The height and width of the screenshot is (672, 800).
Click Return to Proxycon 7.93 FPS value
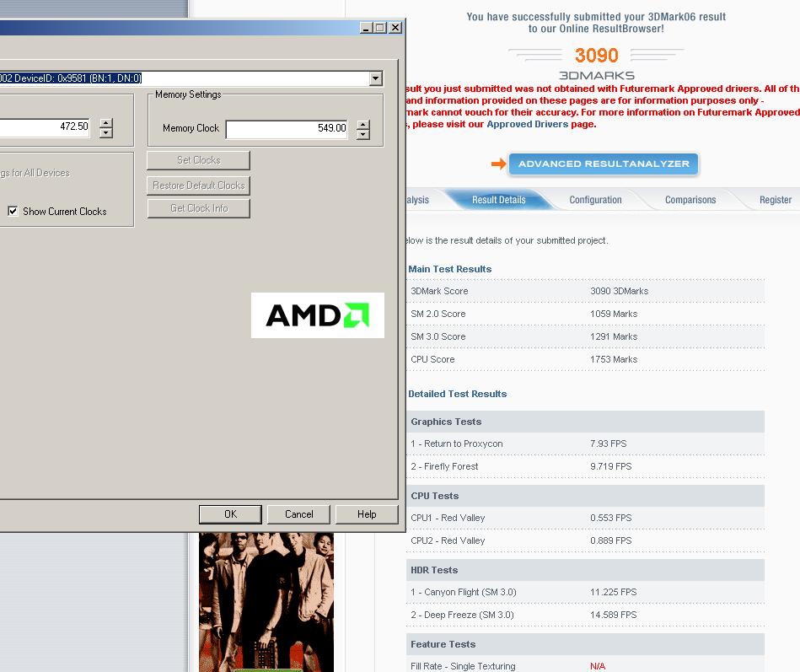pos(608,444)
